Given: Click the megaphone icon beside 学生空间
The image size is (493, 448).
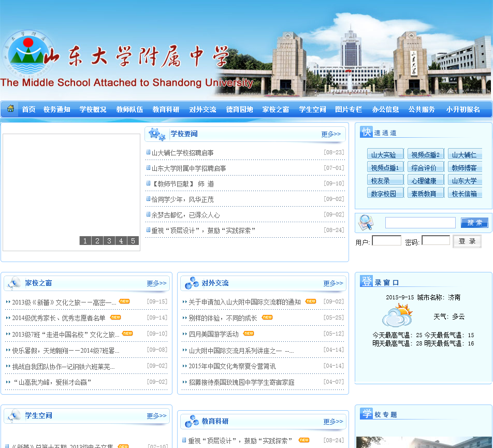Looking at the screenshot, I should 14,415.
